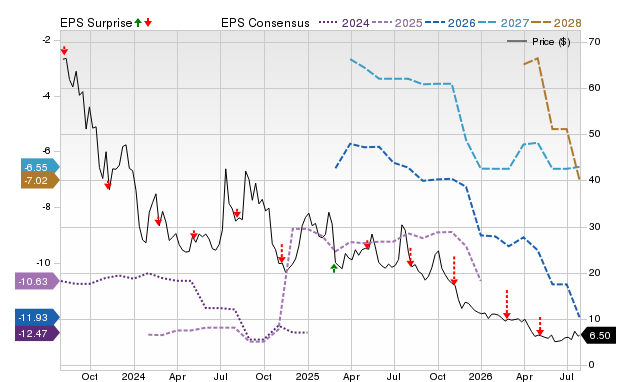Click the dark-blue -11.93 value tag

point(37,318)
